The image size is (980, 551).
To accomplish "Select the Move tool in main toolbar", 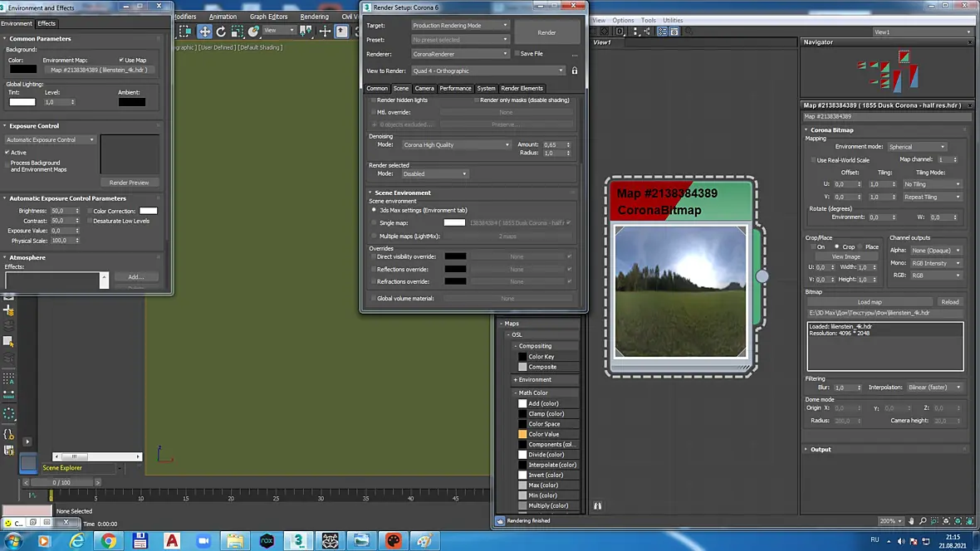I will [205, 32].
